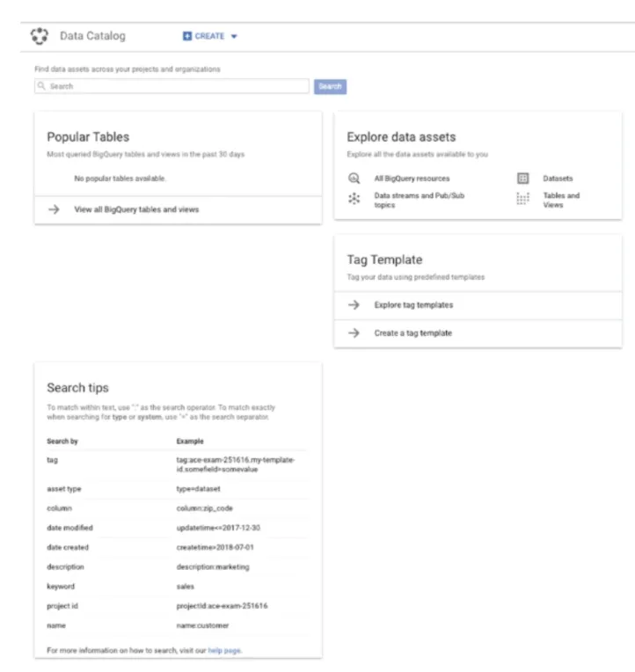Click example 'type=dataset'
Screen dimensions: 635x672
pyautogui.click(x=199, y=488)
